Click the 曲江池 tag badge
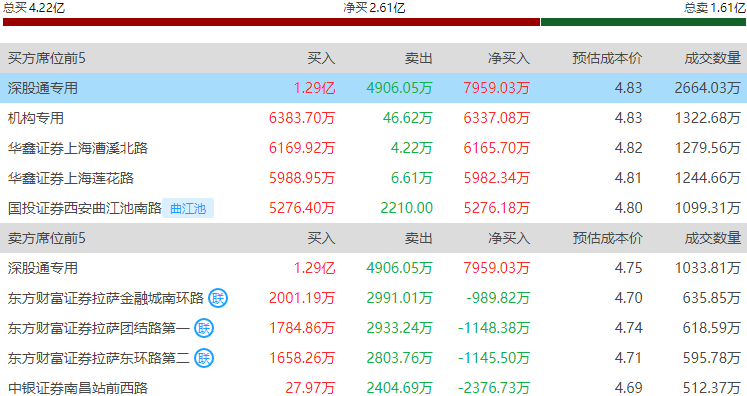 coord(188,208)
